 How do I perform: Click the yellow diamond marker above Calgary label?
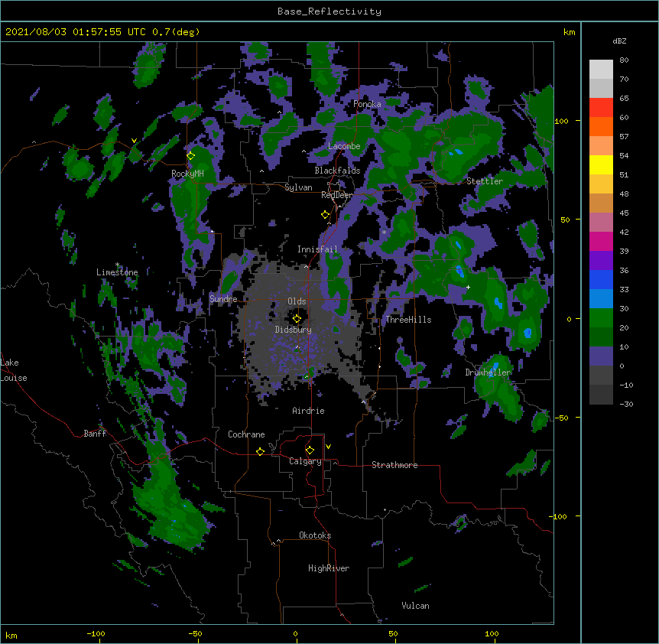310,450
